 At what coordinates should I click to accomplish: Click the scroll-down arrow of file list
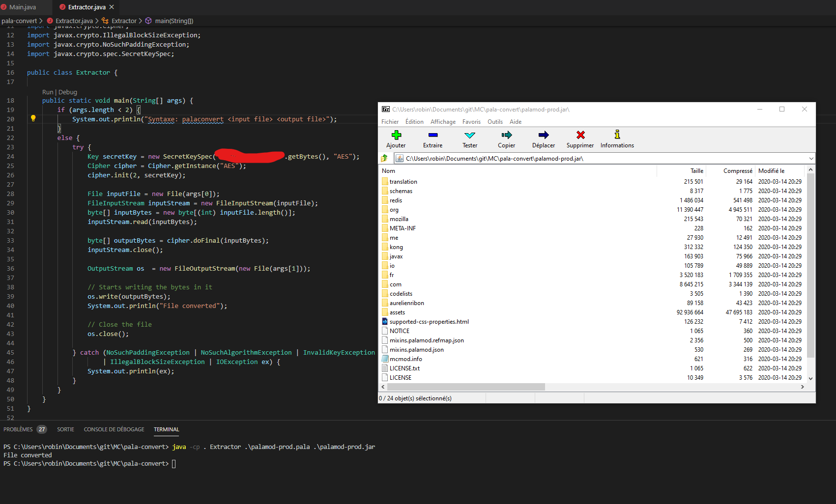click(810, 378)
